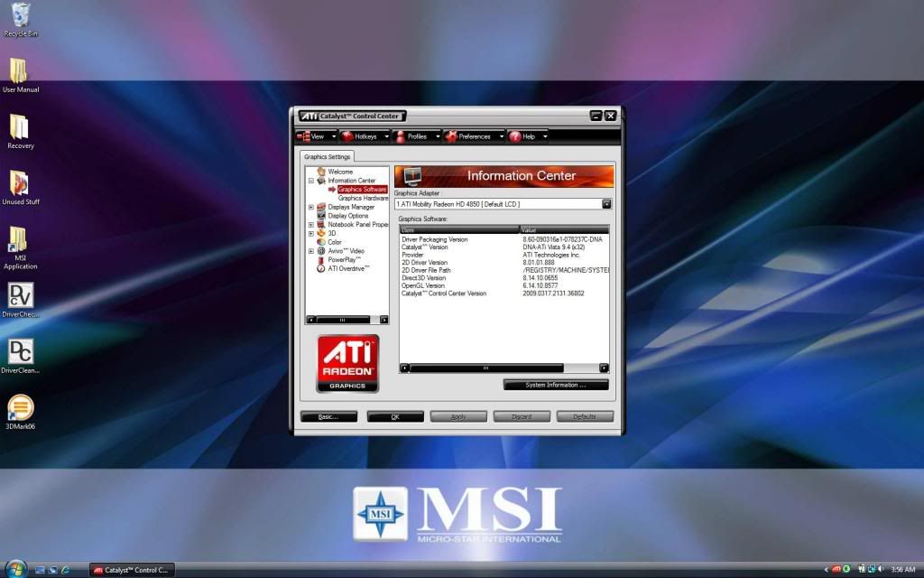924x578 pixels.
Task: Open the View menu
Action: [x=317, y=136]
